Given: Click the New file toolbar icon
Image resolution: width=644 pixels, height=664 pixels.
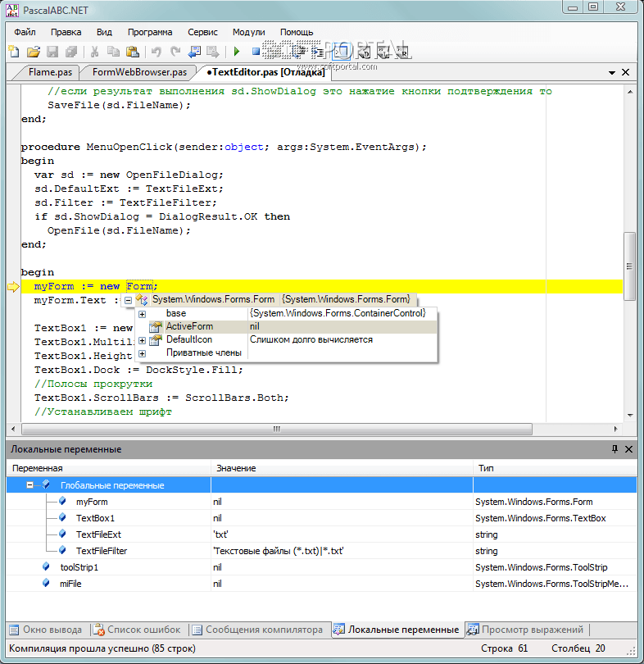Looking at the screenshot, I should click(13, 52).
